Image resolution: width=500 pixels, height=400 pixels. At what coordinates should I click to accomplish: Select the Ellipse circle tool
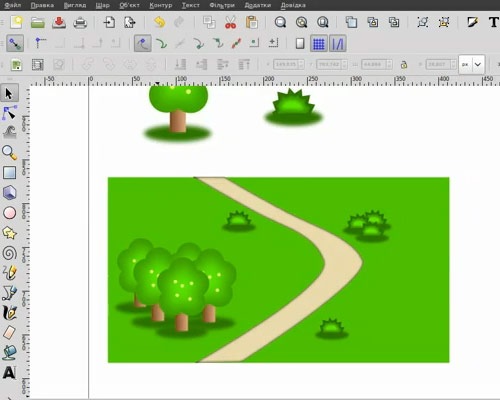point(9,213)
